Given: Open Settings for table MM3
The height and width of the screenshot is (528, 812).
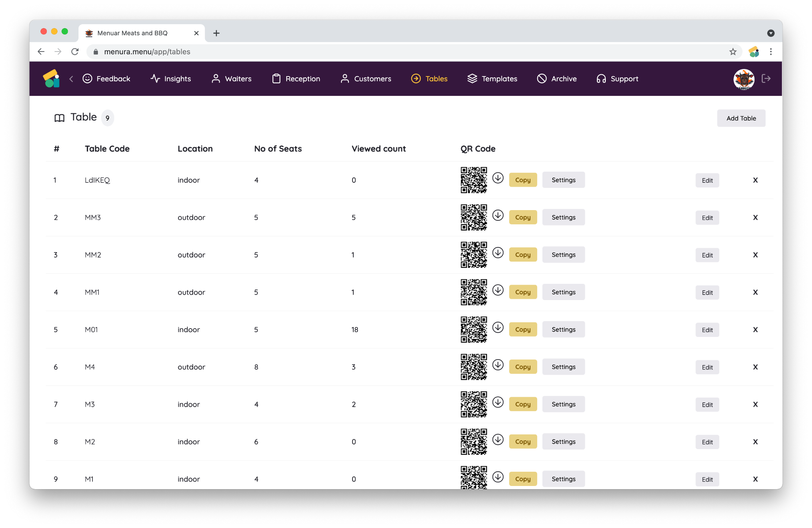Looking at the screenshot, I should tap(563, 217).
